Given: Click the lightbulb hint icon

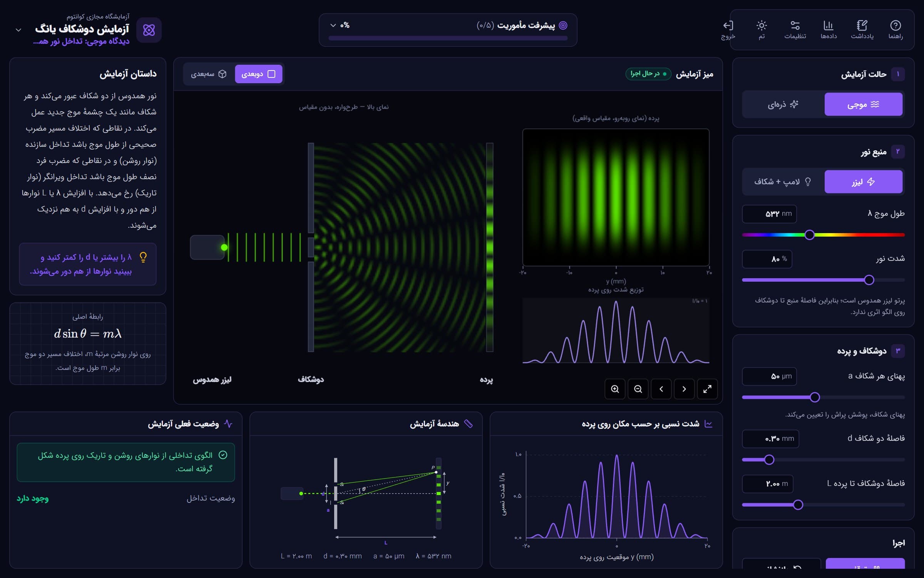Looking at the screenshot, I should coord(143,257).
